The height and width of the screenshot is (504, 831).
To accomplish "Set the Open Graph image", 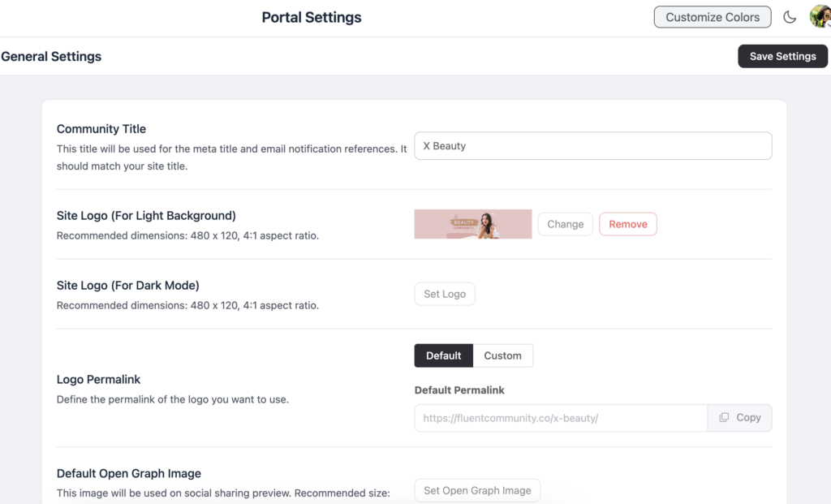I will tap(477, 490).
